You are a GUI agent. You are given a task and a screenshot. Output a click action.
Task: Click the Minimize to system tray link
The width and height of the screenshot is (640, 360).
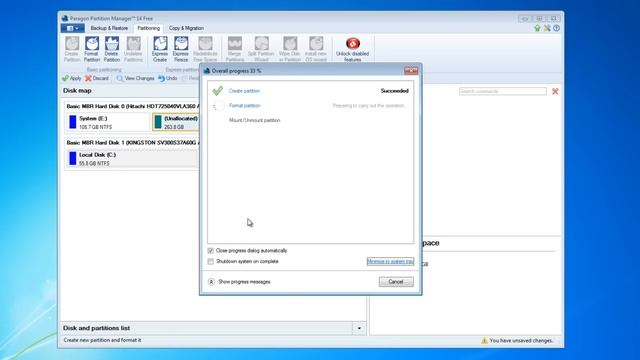pos(391,262)
